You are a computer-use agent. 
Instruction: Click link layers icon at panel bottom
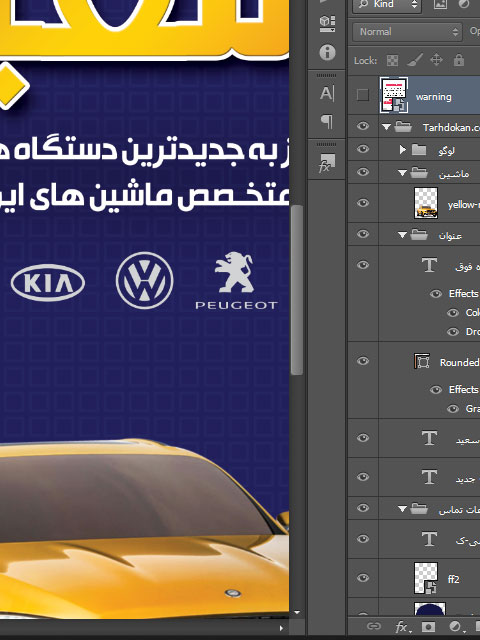click(373, 626)
